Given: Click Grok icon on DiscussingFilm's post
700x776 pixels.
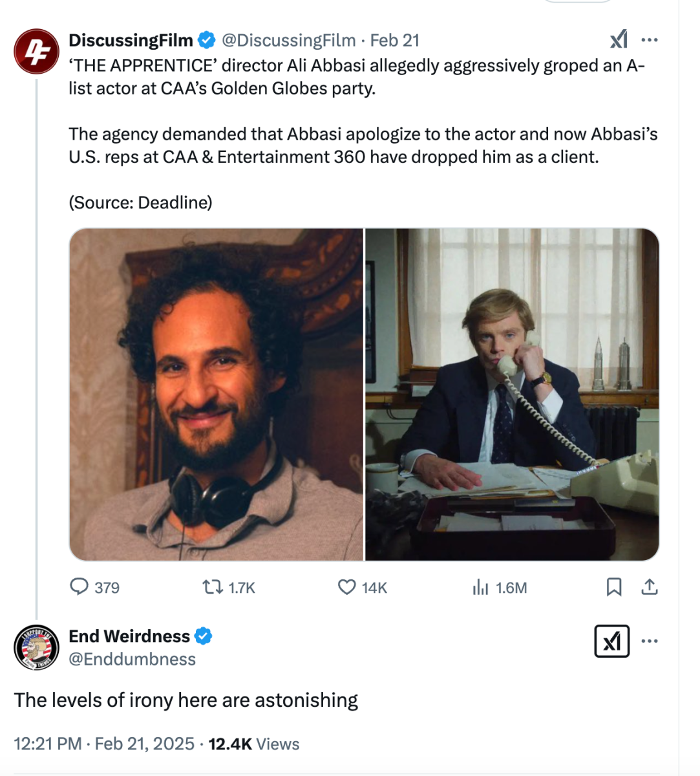Looking at the screenshot, I should [619, 40].
